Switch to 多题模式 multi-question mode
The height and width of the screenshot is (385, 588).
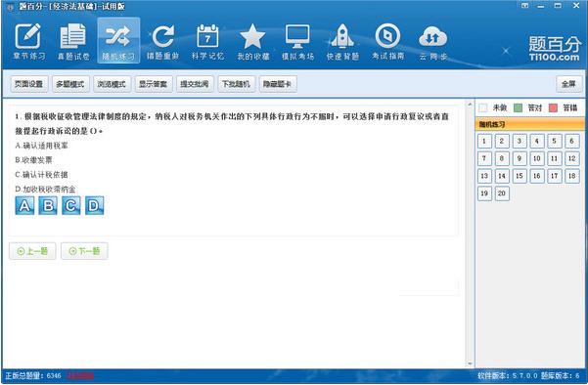pos(70,84)
